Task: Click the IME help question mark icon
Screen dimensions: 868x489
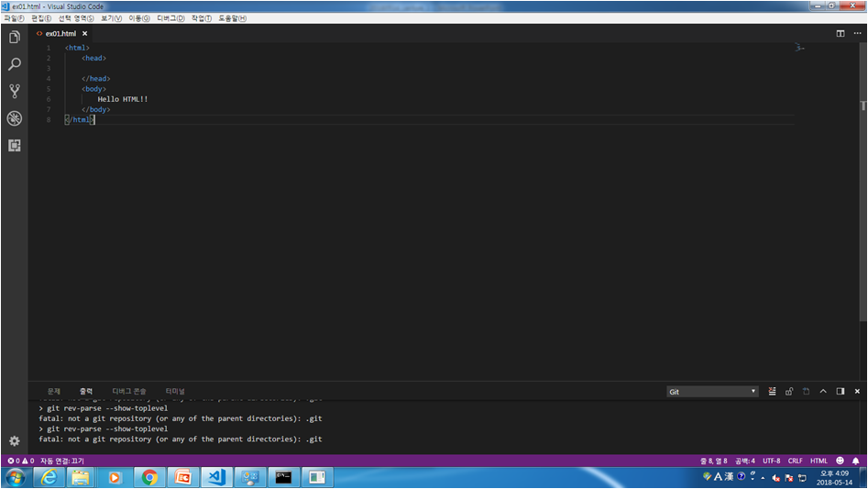Action: coord(741,476)
